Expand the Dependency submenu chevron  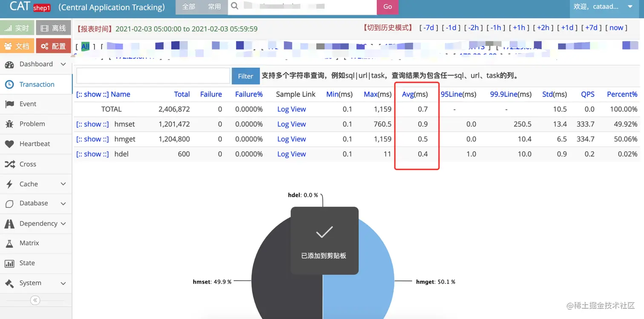pyautogui.click(x=63, y=224)
